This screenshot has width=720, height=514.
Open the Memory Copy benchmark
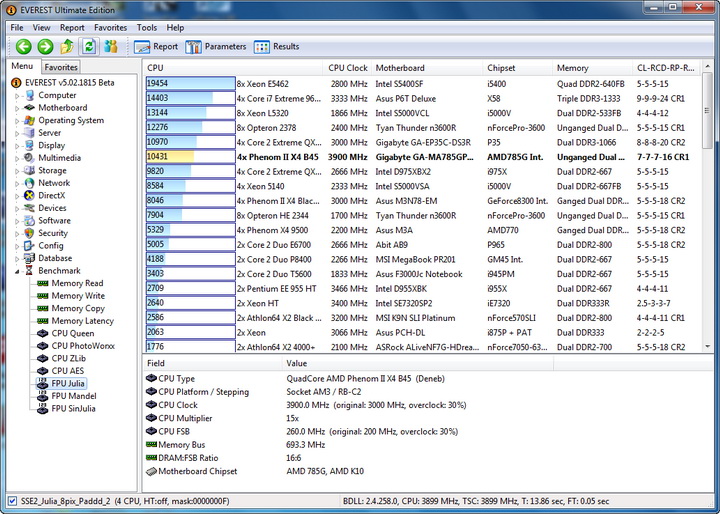78,308
